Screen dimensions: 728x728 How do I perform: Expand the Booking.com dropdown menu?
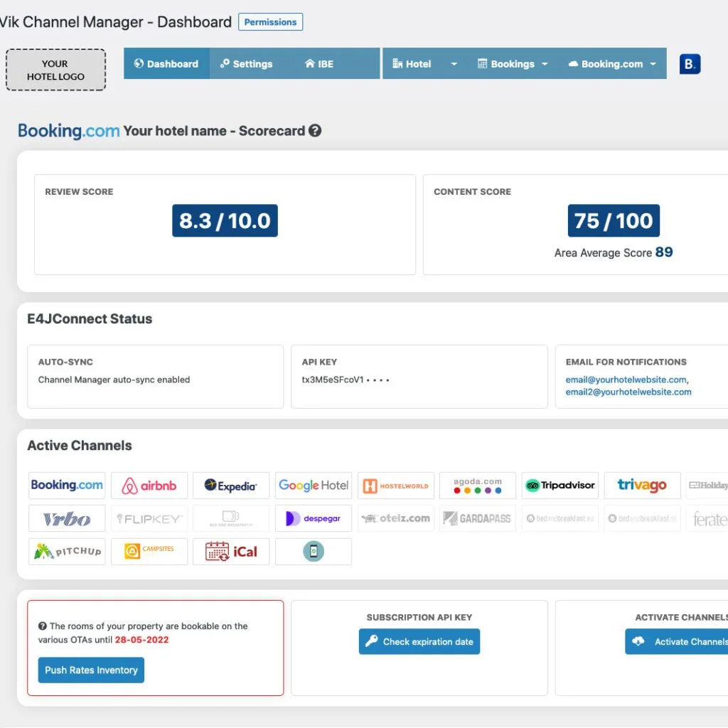tap(612, 63)
